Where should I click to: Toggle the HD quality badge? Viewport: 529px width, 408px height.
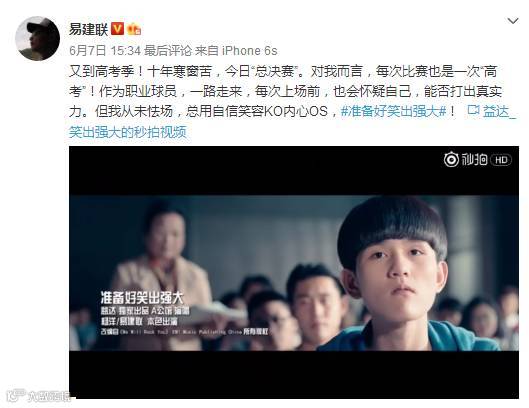(x=501, y=160)
